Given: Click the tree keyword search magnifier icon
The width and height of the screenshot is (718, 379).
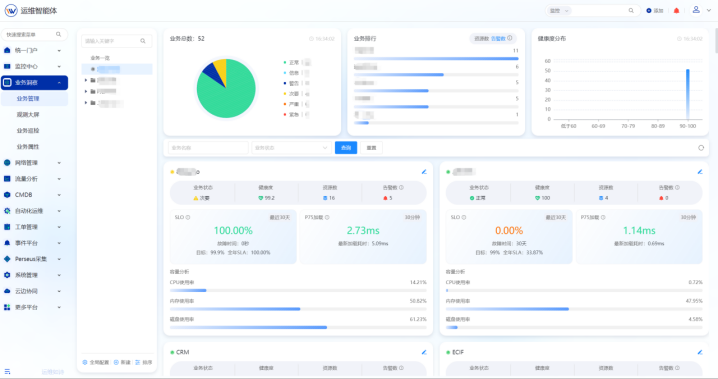Looking at the screenshot, I should pos(143,41).
